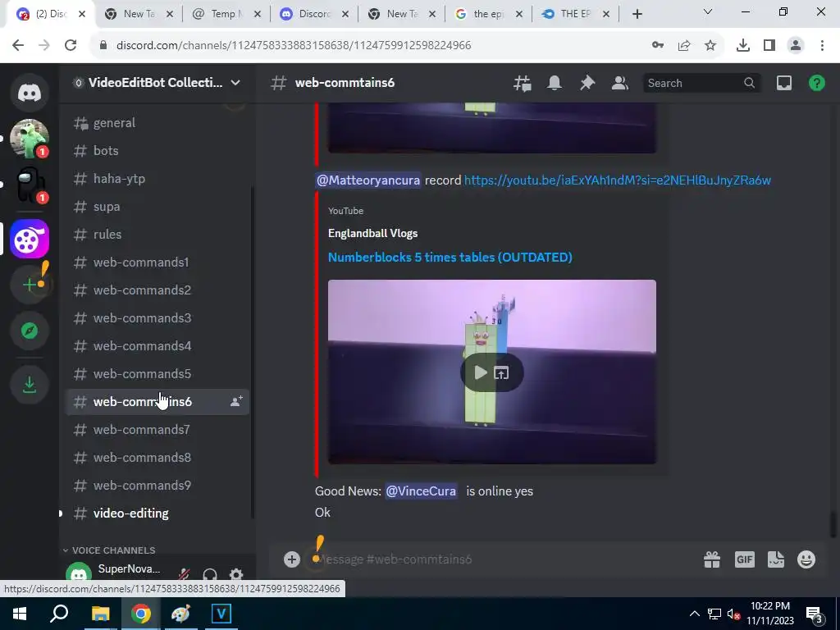The height and width of the screenshot is (630, 840).
Task: Go to web-commands1 channel
Action: tap(157, 262)
